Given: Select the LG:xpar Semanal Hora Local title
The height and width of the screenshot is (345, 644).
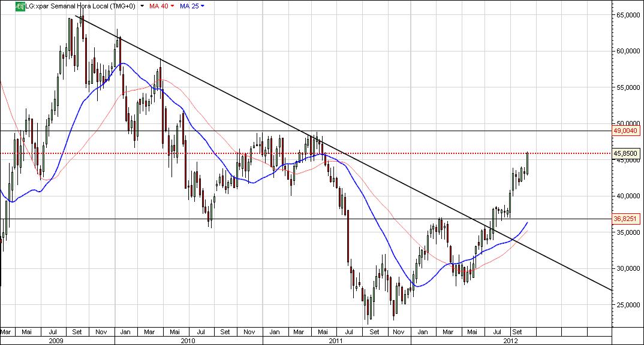Looking at the screenshot, I should click(x=80, y=6).
